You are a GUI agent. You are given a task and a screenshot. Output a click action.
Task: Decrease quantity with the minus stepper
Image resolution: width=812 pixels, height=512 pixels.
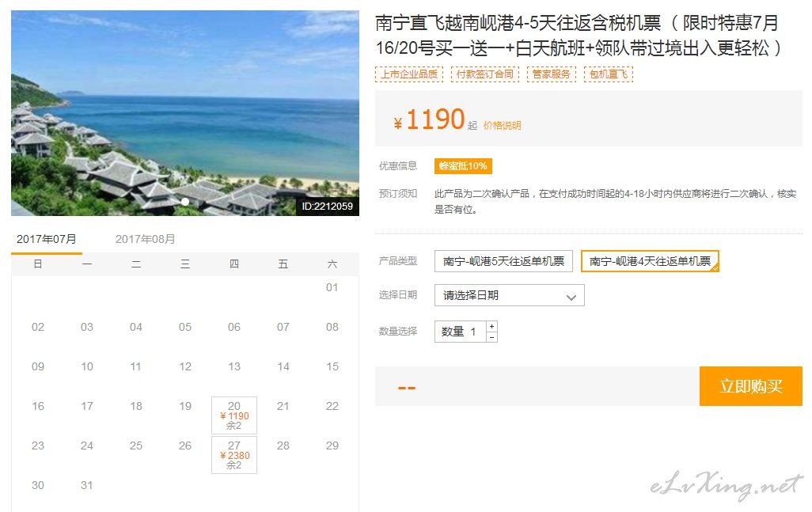[492, 337]
